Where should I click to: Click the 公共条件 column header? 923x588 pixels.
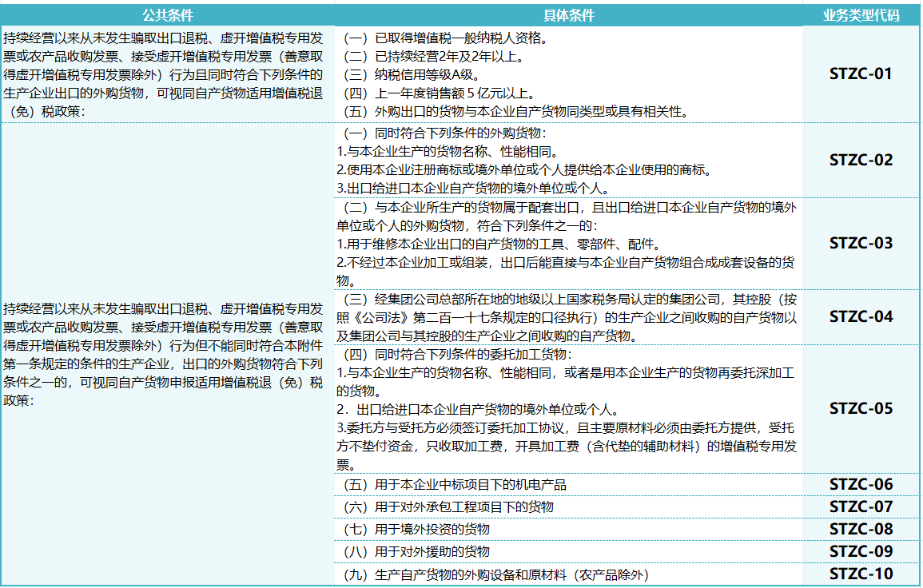pos(168,15)
